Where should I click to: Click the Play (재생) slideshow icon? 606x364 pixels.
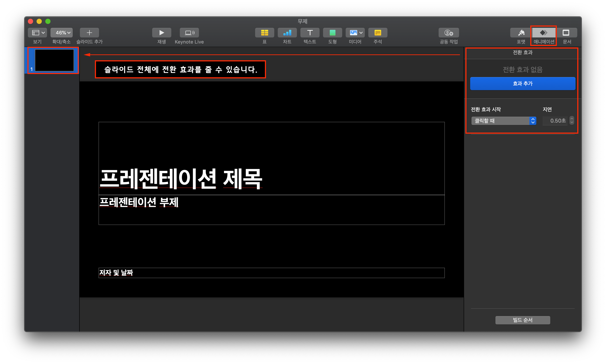[161, 33]
